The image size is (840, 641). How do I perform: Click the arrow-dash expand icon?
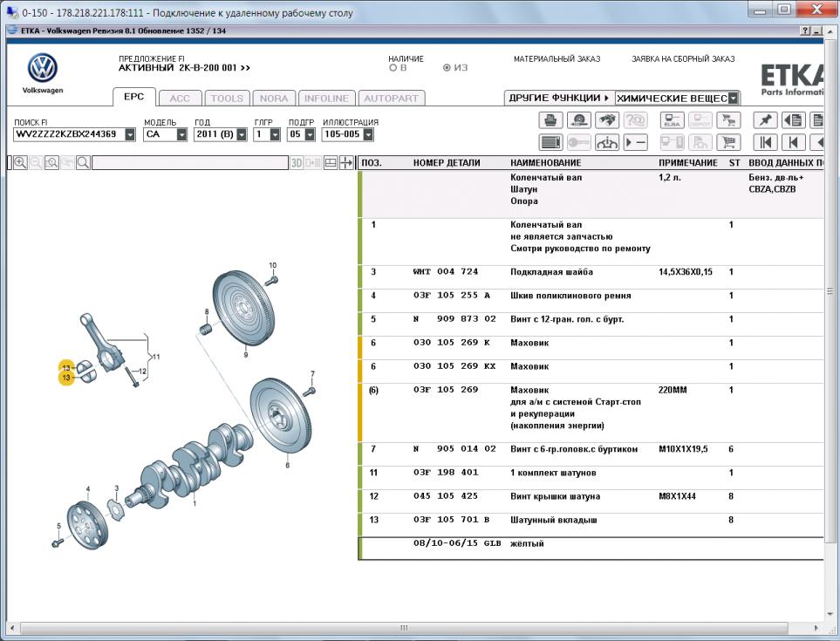pyautogui.click(x=635, y=142)
